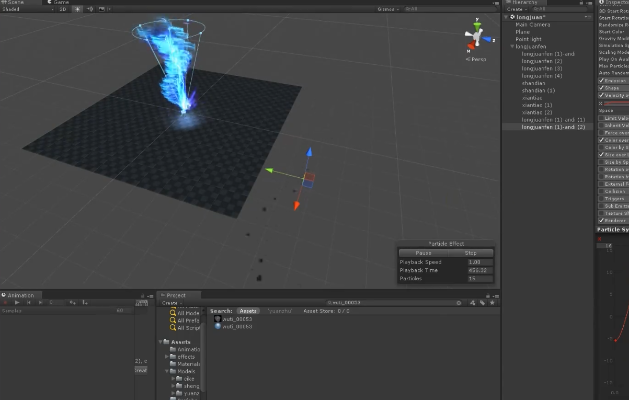The image size is (629, 400).
Task: Toggle the Velocity over Lifetime checkbox
Action: [x=601, y=95]
